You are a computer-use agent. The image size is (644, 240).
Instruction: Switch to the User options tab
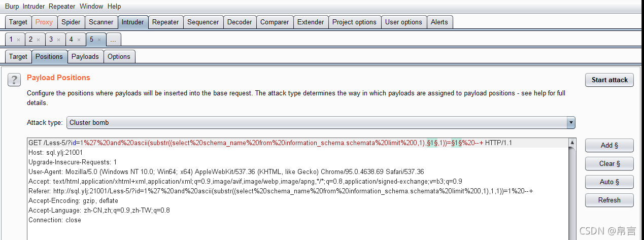[x=403, y=22]
